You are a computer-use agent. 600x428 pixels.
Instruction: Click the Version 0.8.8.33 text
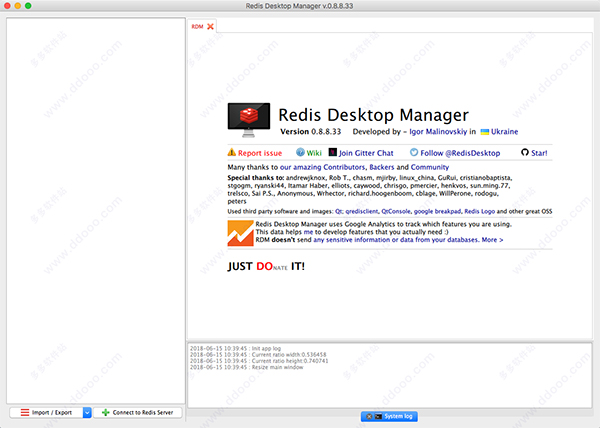coord(310,132)
